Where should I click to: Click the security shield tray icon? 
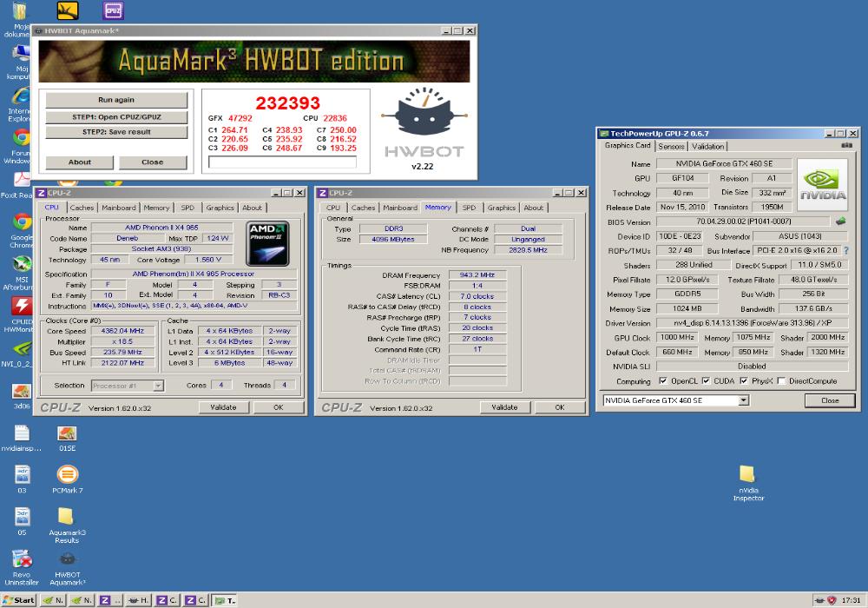pyautogui.click(x=831, y=600)
